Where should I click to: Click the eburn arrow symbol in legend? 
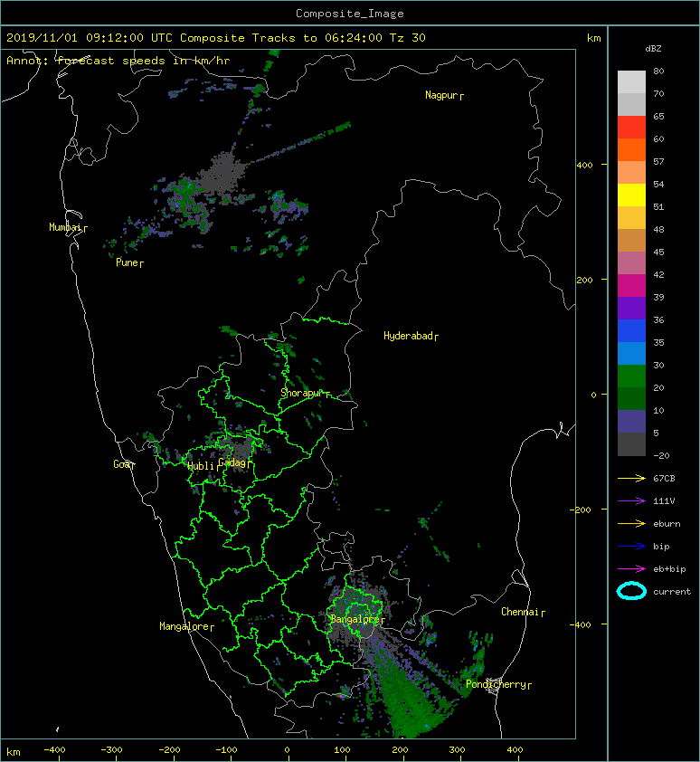pos(631,523)
